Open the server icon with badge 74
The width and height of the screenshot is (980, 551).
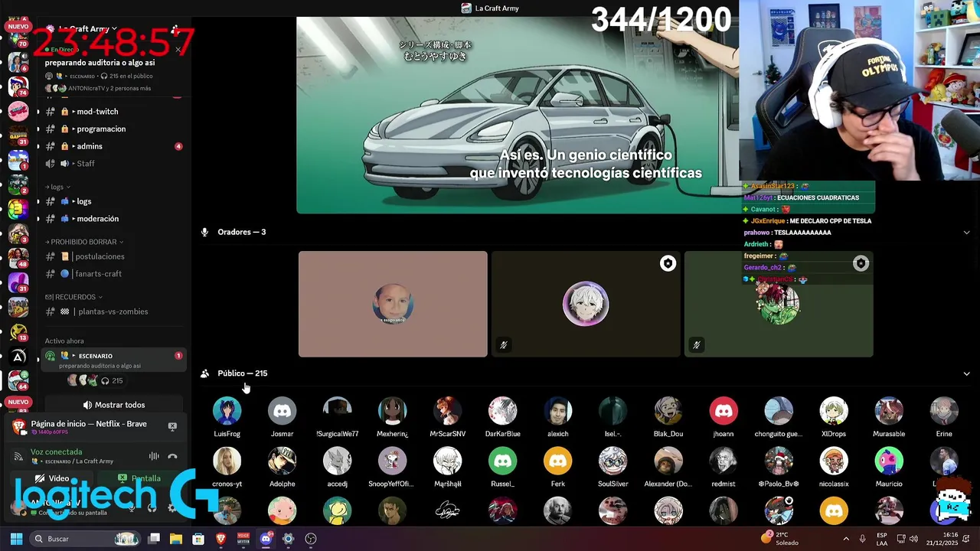(18, 85)
